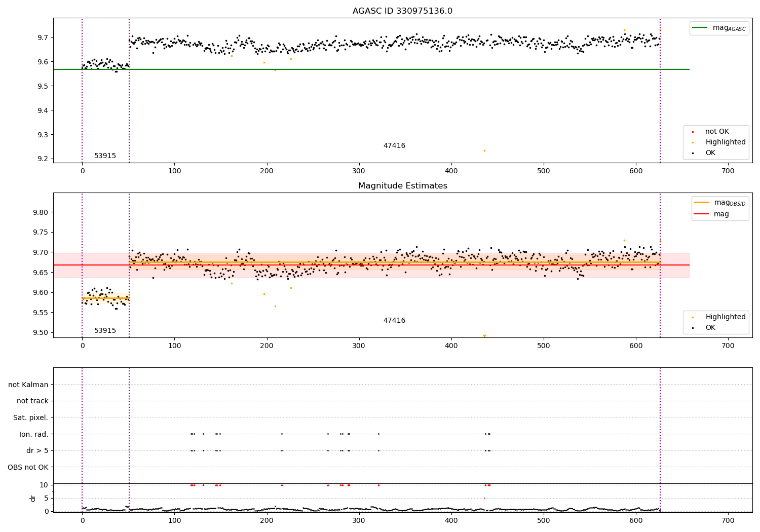Click the 'Sat. pixel.' row label
This screenshot has width=760, height=532.
coord(31,418)
